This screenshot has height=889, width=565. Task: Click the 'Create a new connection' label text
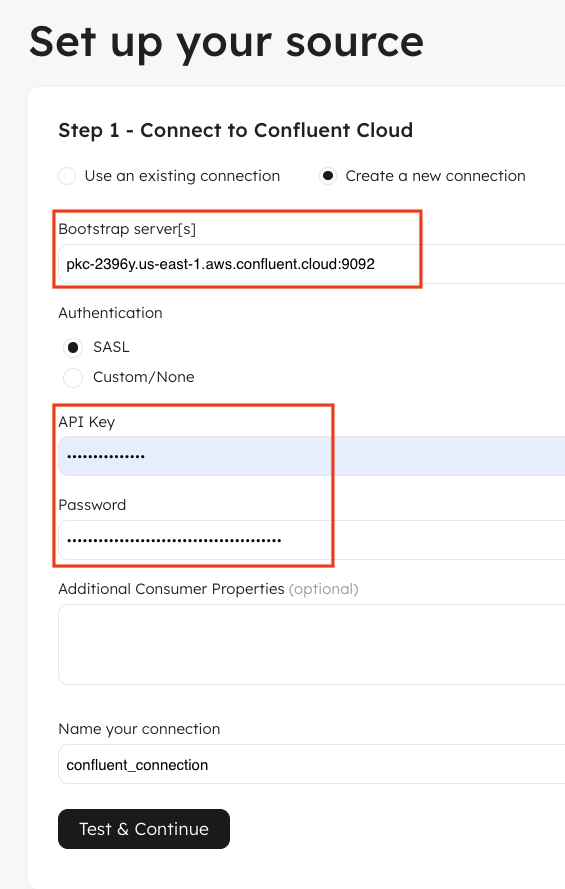pos(435,176)
